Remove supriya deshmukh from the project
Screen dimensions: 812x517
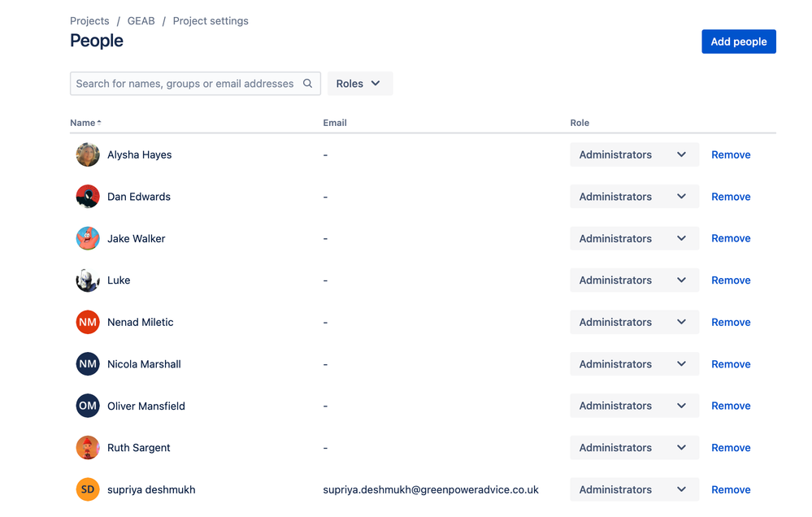[730, 489]
